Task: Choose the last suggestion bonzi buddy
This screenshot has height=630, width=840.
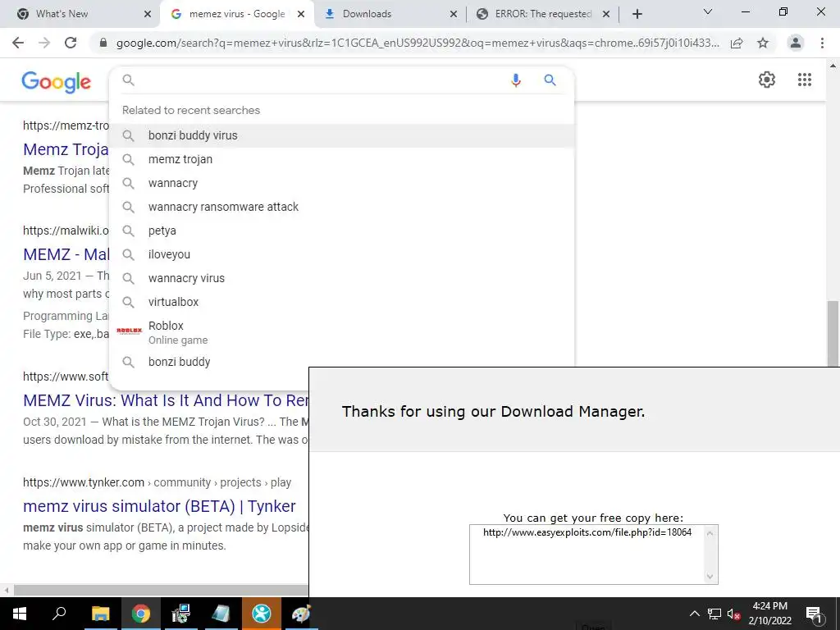Action: 342,362
